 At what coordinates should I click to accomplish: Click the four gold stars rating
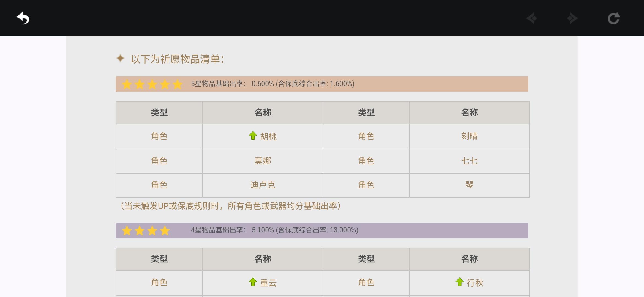[x=146, y=230]
